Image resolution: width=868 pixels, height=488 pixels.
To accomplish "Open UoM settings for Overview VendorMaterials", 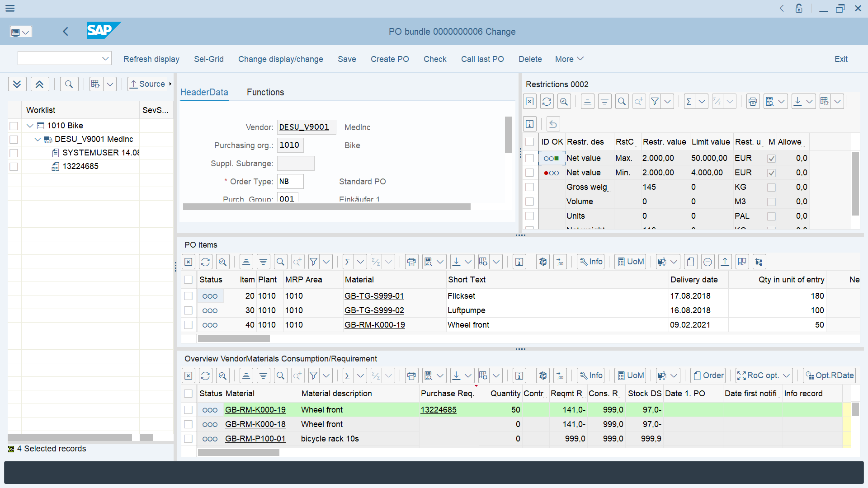I will (630, 375).
